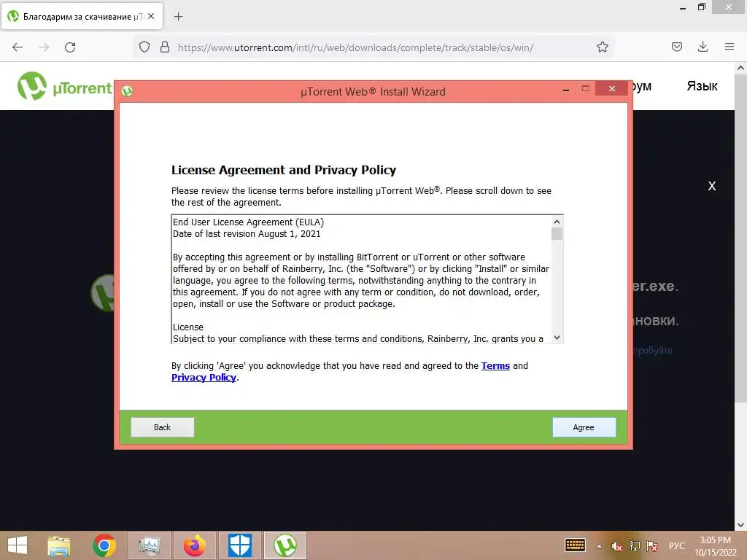Open the Windows Start menu

coord(18,545)
